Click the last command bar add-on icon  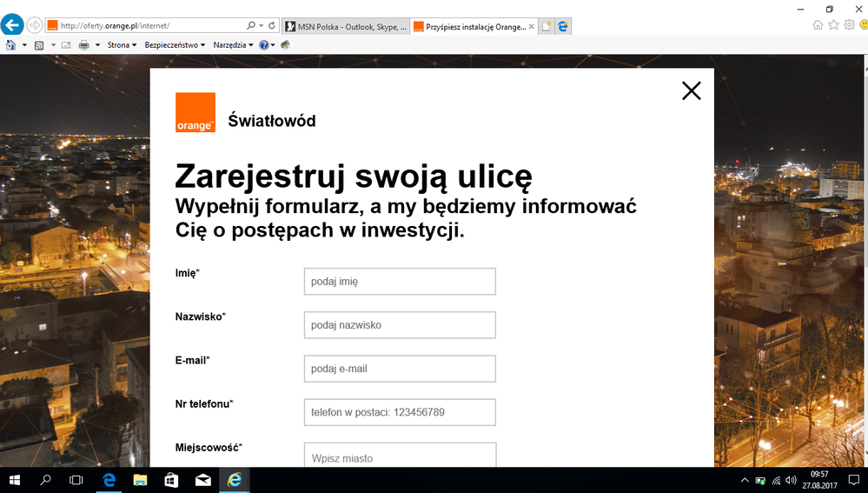(285, 45)
